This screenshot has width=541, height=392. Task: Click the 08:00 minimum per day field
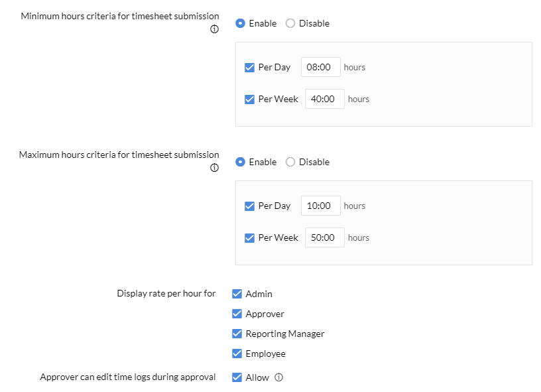click(320, 67)
